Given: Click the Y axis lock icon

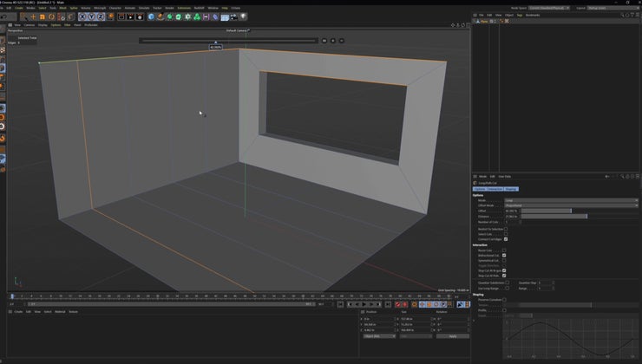Looking at the screenshot, I should tap(92, 16).
